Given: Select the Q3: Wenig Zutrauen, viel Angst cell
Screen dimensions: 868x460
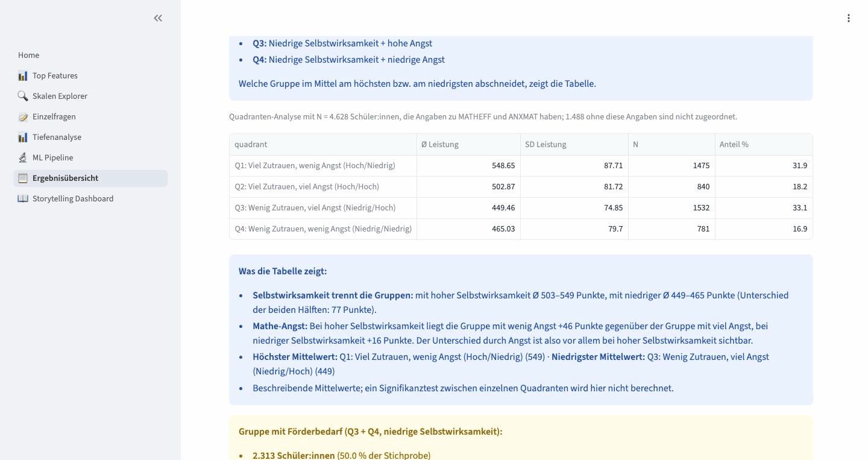Looking at the screenshot, I should [x=323, y=208].
